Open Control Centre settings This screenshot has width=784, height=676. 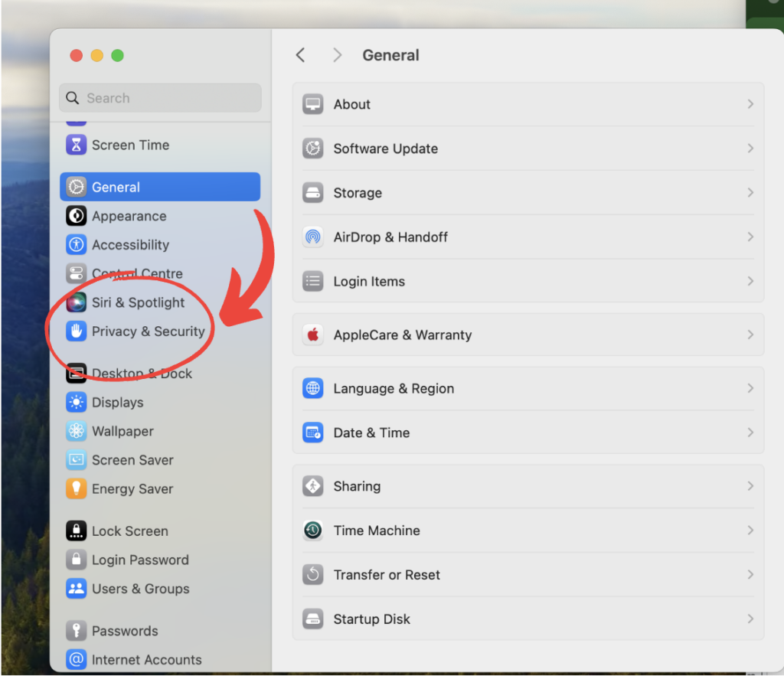pyautogui.click(x=138, y=273)
